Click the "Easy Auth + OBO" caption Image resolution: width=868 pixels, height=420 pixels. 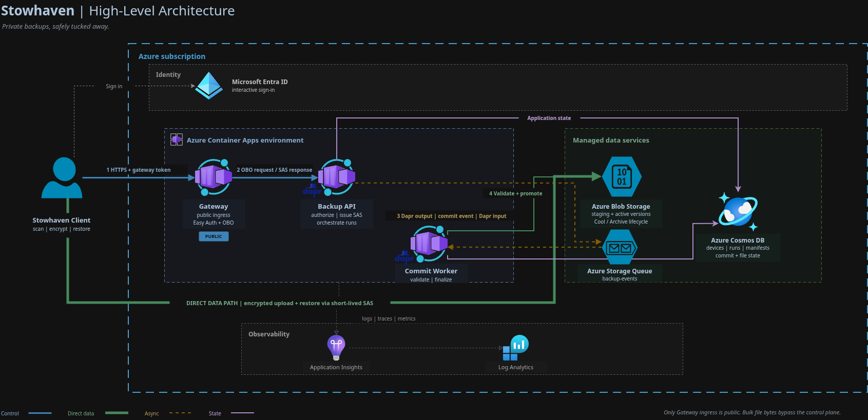pyautogui.click(x=214, y=223)
